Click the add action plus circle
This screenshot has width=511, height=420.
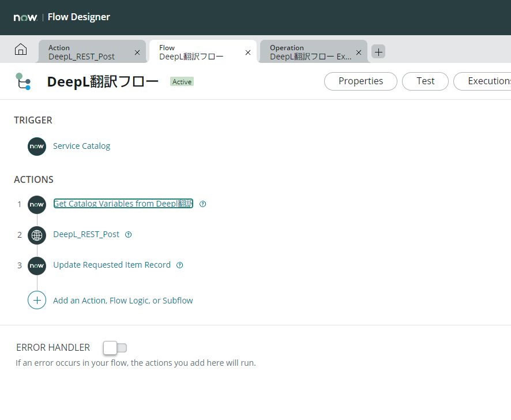(37, 300)
